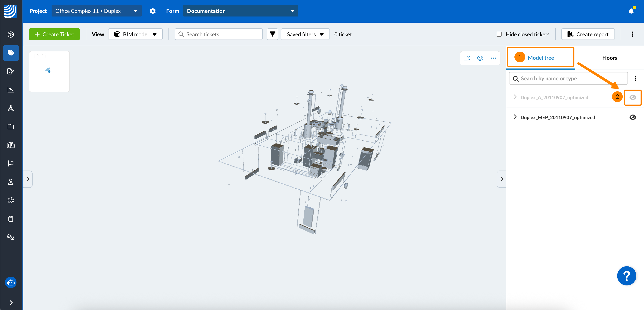This screenshot has width=644, height=310.
Task: Select the Model tree tab
Action: click(540, 58)
